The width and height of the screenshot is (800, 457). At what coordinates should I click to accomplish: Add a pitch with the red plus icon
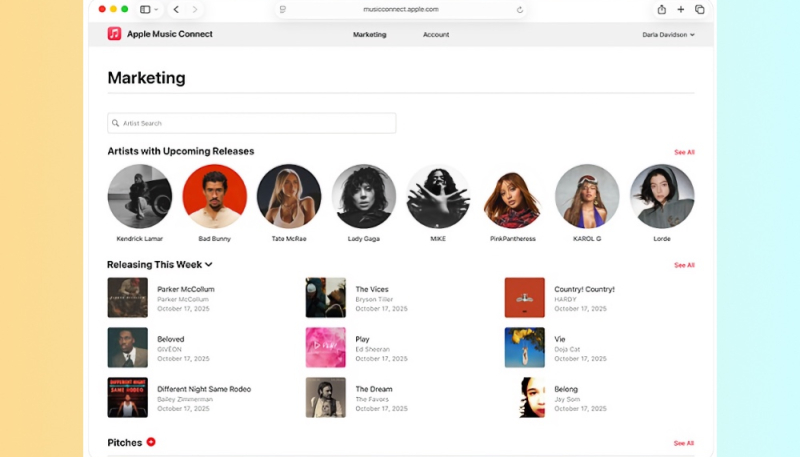coord(151,442)
